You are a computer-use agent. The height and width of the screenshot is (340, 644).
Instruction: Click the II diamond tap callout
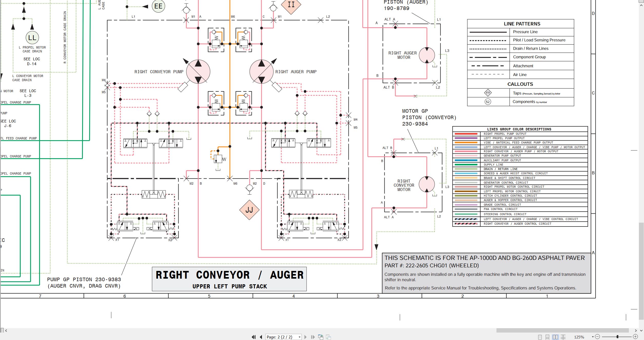tap(291, 5)
